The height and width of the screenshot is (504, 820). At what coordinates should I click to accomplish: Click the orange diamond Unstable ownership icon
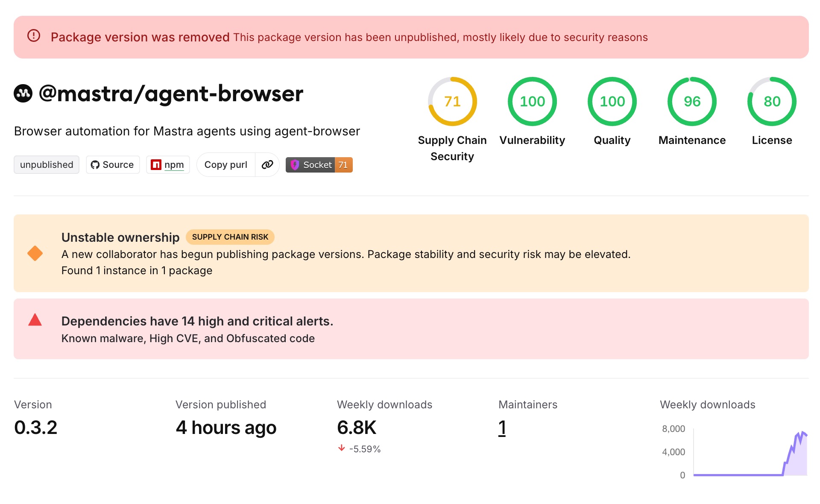35,253
